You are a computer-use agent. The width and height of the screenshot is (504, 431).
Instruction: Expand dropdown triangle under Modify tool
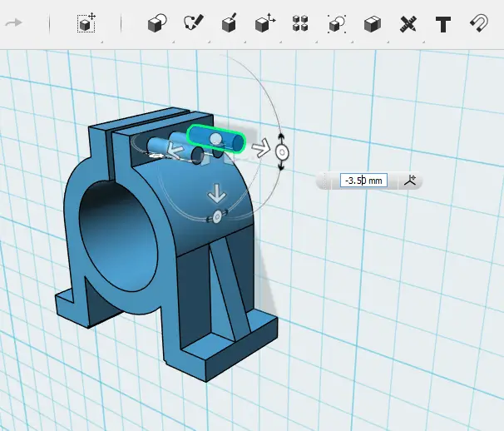tap(280, 42)
